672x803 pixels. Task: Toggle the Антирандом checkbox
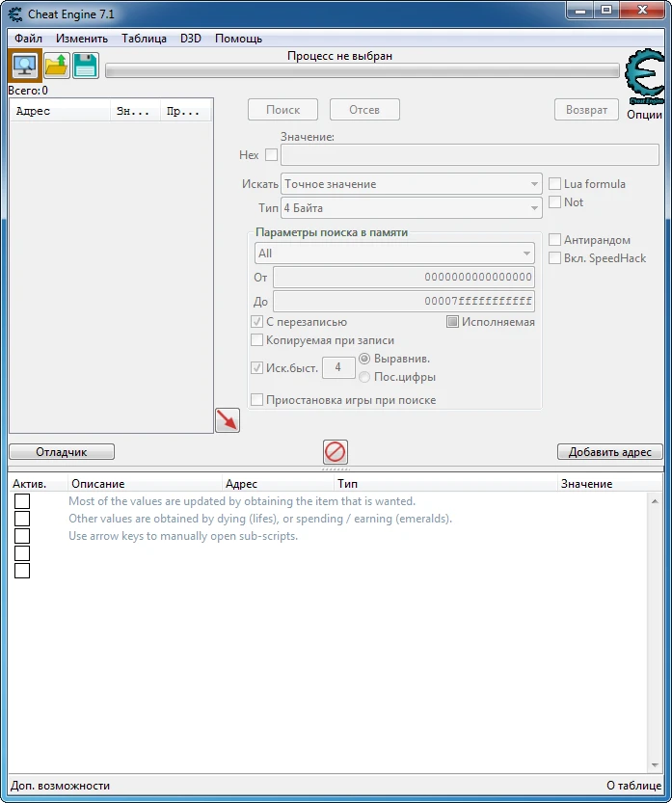tap(554, 240)
